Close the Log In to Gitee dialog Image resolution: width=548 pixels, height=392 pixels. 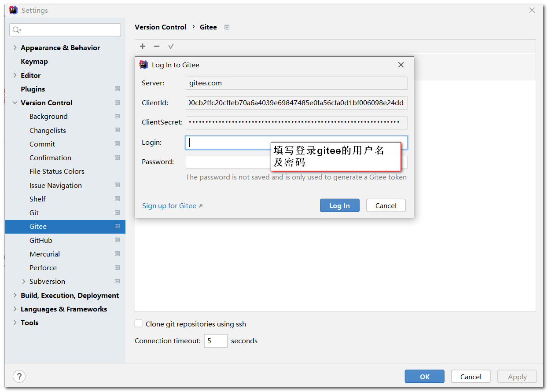[401, 65]
